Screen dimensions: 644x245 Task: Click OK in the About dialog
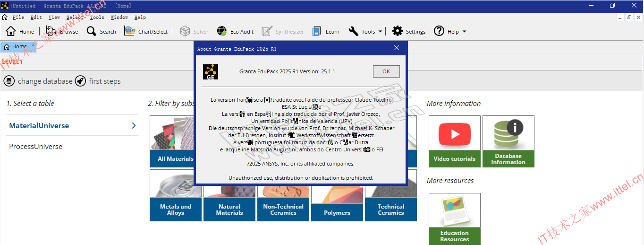click(386, 71)
